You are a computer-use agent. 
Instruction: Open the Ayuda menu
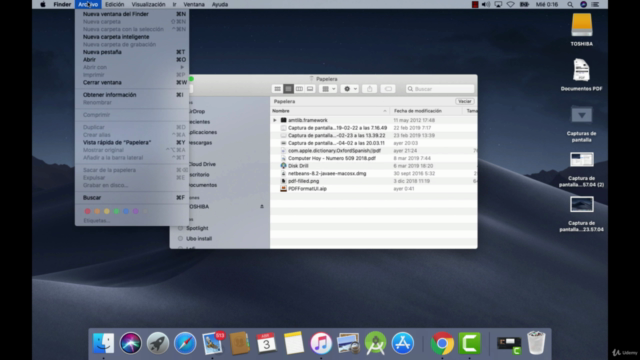(220, 4)
